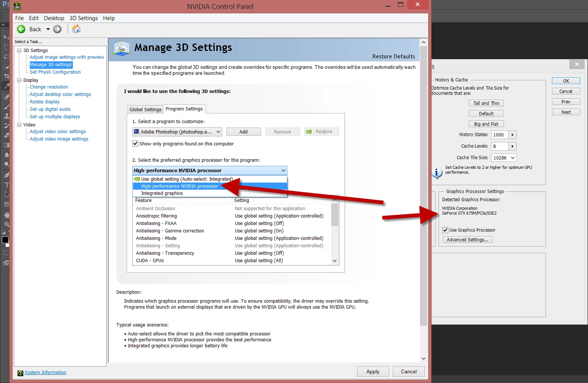588x383 pixels.
Task: Select the Blur tool in Photoshop toolbar
Action: tap(6, 154)
